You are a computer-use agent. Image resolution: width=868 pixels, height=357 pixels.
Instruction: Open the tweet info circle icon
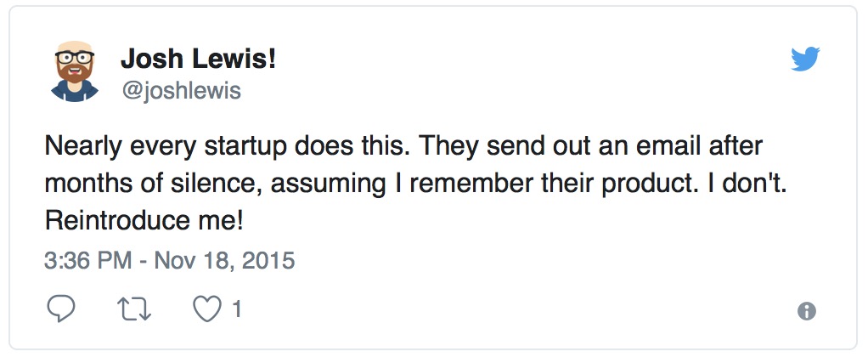[807, 311]
